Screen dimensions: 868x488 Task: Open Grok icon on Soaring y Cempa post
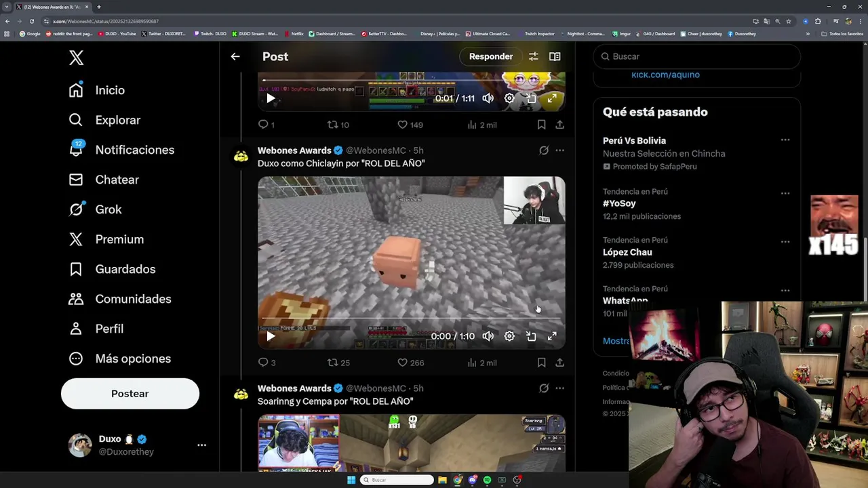pos(544,388)
